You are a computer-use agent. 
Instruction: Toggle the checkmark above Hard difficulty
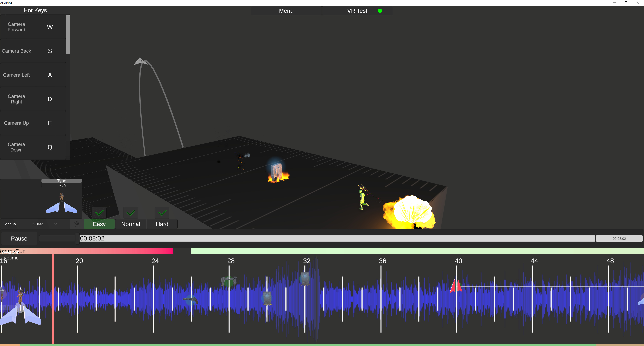pos(162,212)
